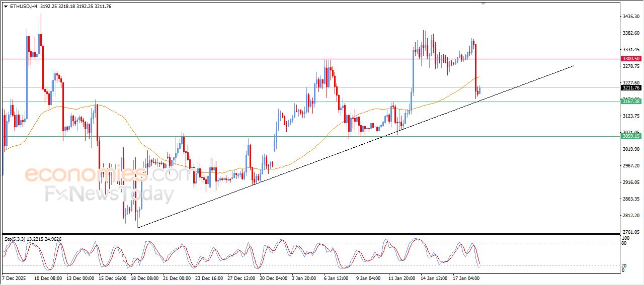Screen dimensions: 644x285
Task: Click the stochastic 80 level scale label
Action: point(624,243)
